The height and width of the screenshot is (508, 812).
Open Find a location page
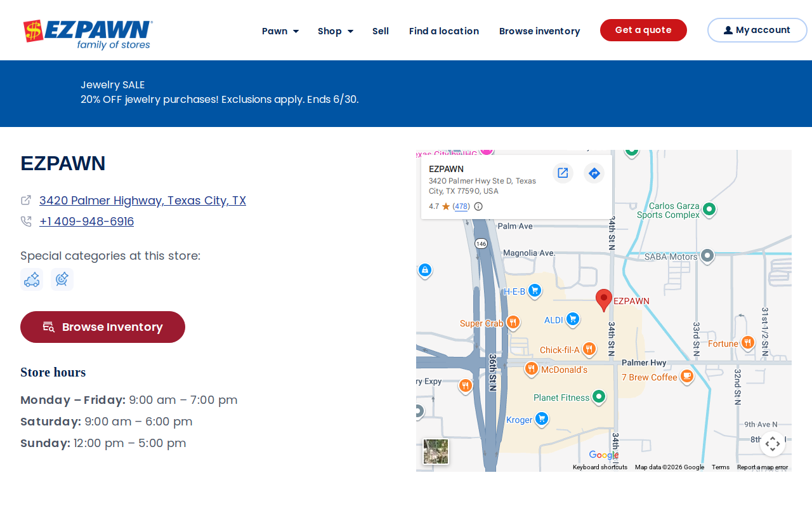(444, 31)
